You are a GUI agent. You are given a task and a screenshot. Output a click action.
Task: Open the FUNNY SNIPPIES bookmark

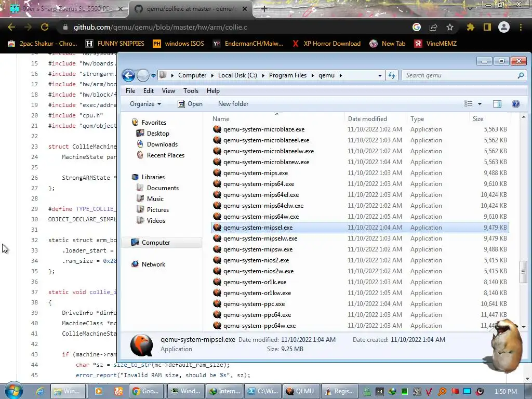click(x=115, y=44)
